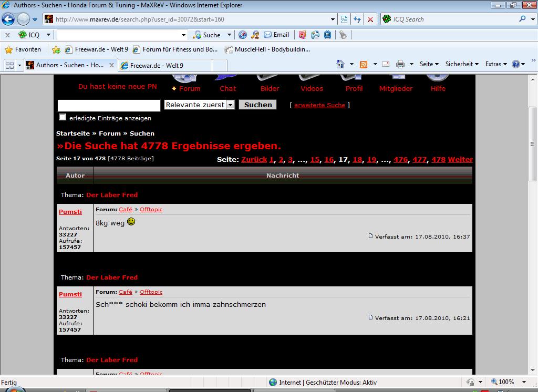Open the Sicherheit menu dropdown

coord(462,64)
